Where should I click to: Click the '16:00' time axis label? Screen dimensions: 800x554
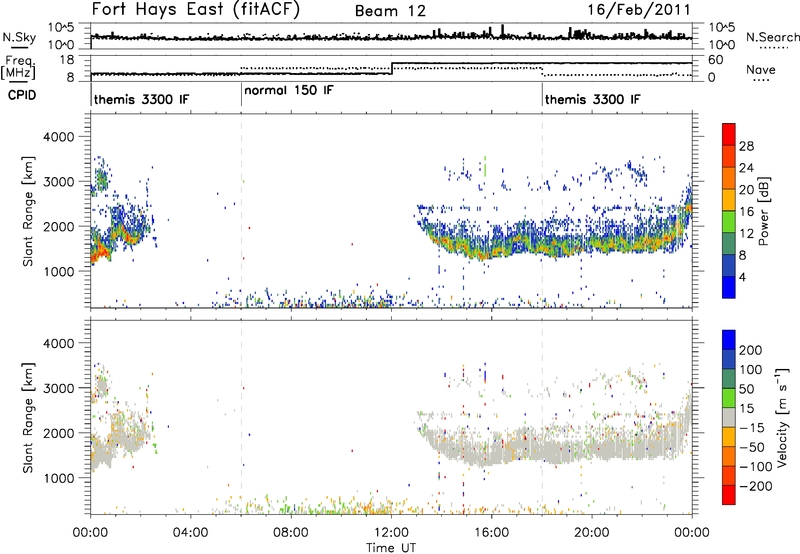[491, 533]
